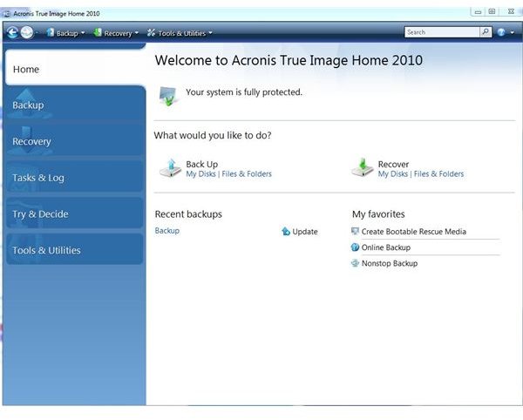Open Nonstop Backup favorite
Screen dimensions: 523x420
(x=390, y=263)
